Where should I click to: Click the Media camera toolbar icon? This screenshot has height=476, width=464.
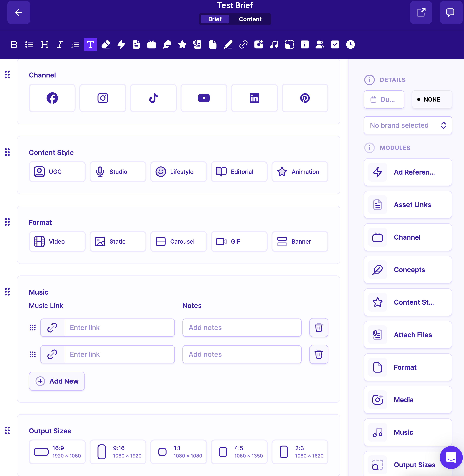click(x=259, y=45)
